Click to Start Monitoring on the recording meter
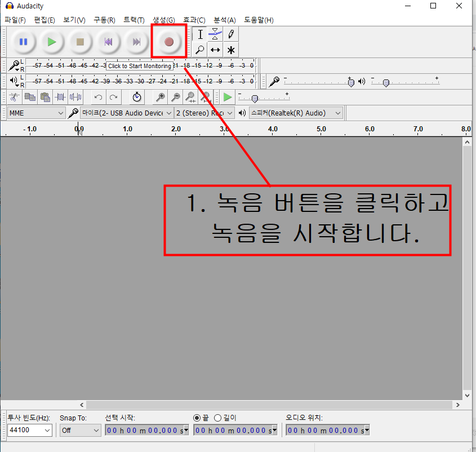Image resolution: width=476 pixels, height=452 pixels. tap(140, 66)
